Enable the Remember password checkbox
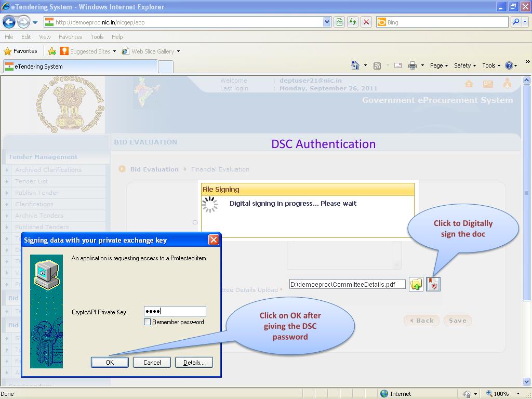The width and height of the screenshot is (532, 399). [147, 322]
